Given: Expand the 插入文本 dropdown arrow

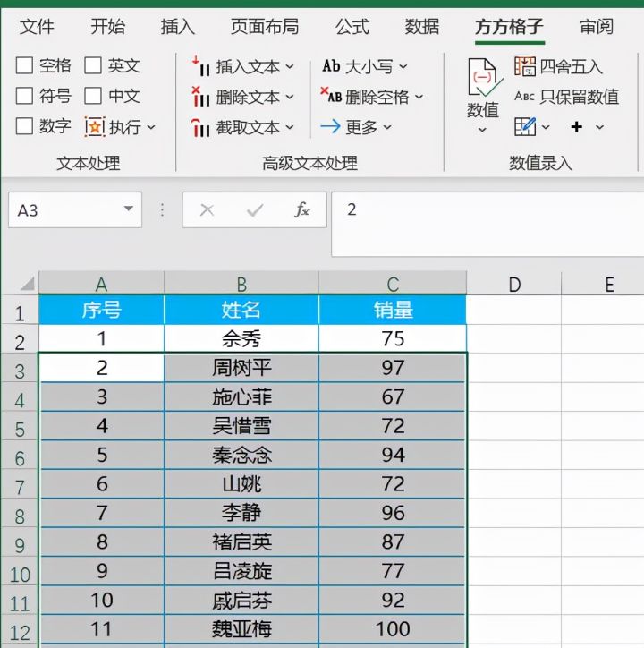Looking at the screenshot, I should [290, 66].
